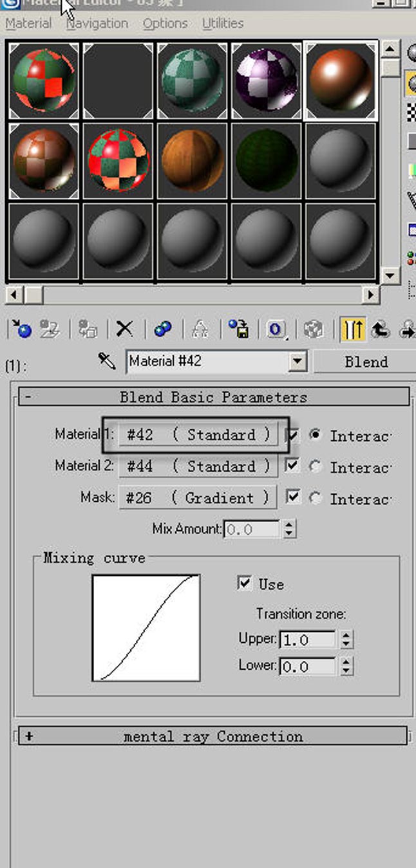Click the Sample Type sphere icon
Image resolution: width=416 pixels, height=868 pixels.
pyautogui.click(x=410, y=53)
